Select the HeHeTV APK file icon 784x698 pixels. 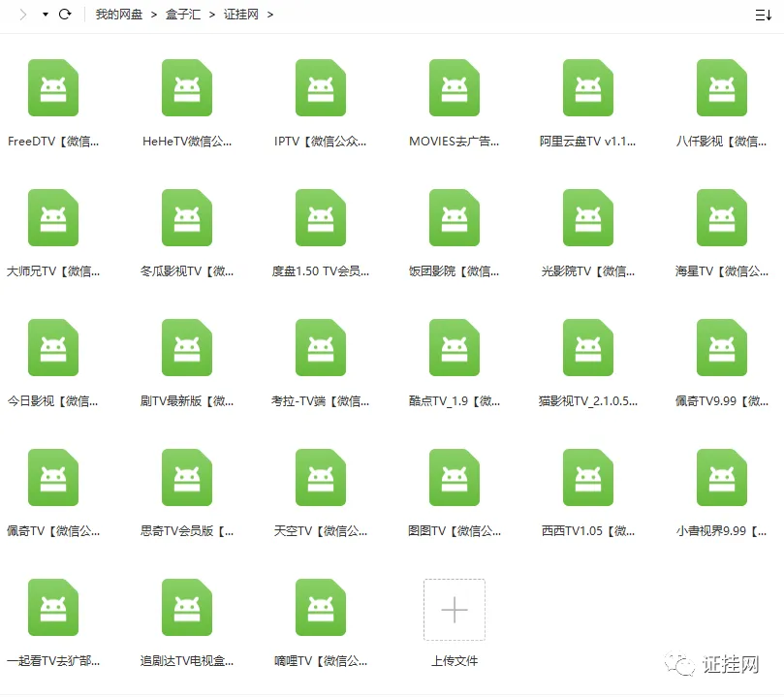click(x=187, y=87)
